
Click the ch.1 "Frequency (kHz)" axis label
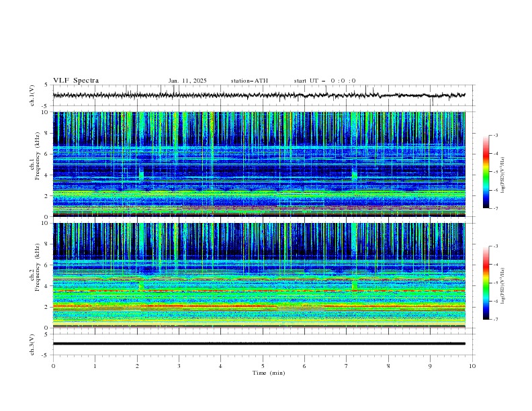[x=38, y=157]
